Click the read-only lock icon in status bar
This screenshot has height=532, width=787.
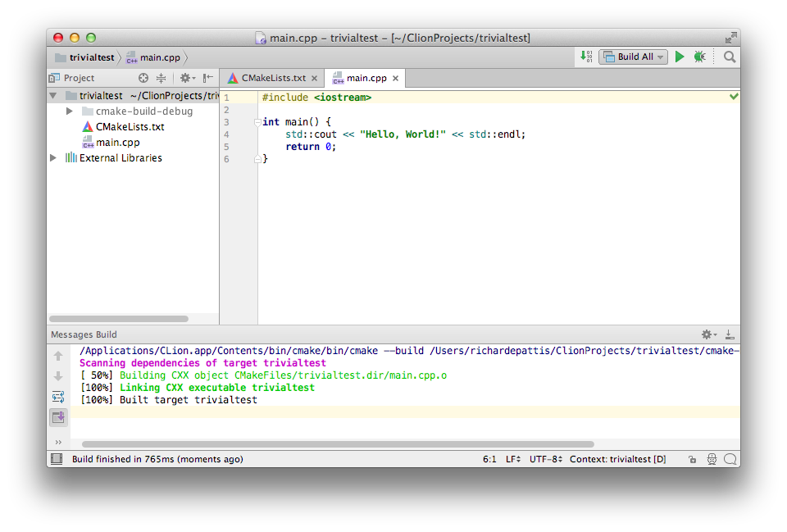point(692,459)
